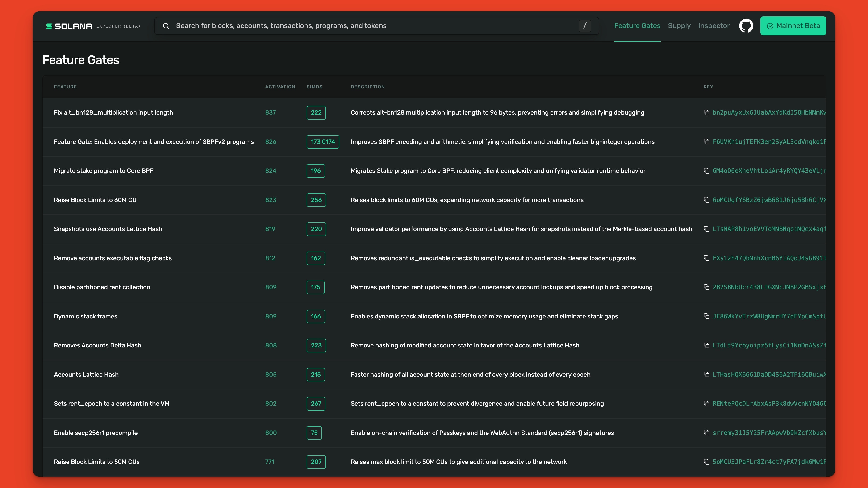This screenshot has height=488, width=868.
Task: Open the Mainnet Beta cluster selector
Action: pos(793,26)
